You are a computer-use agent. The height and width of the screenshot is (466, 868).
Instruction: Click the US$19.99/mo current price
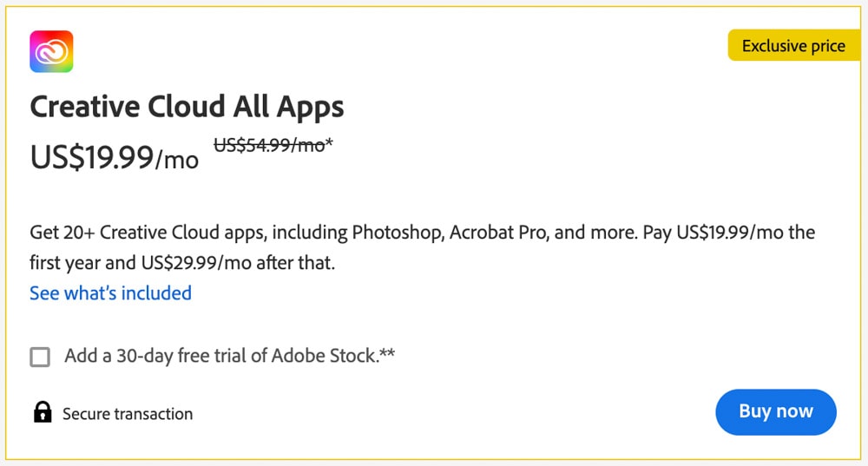(x=115, y=157)
